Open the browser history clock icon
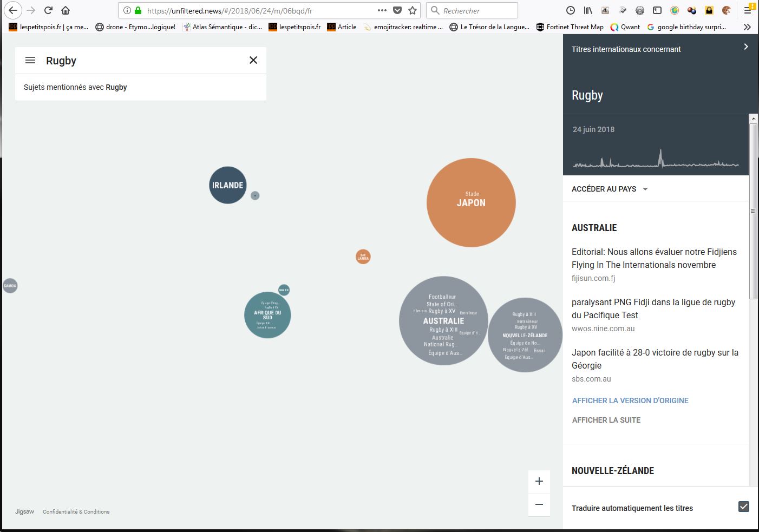This screenshot has height=532, width=759. 570,10
